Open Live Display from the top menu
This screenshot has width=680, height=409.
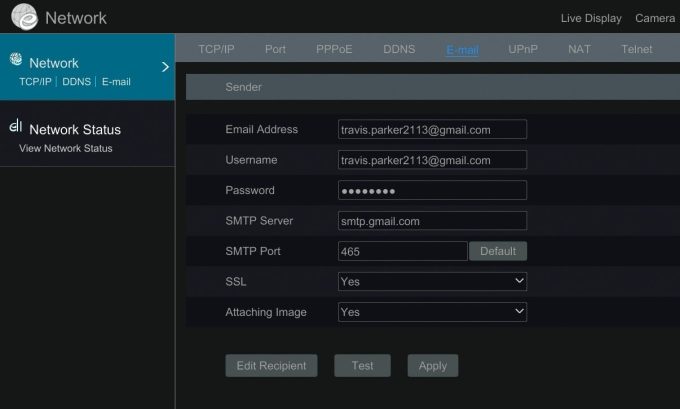(x=590, y=18)
